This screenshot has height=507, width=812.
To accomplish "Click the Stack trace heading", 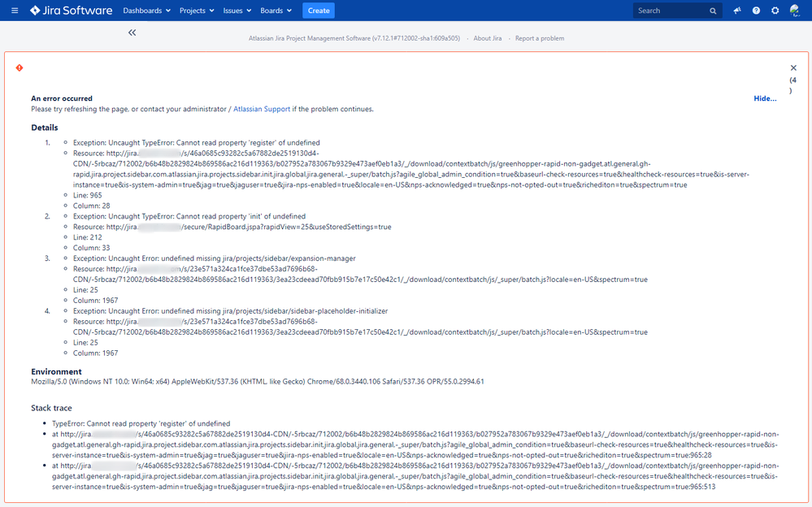I will click(51, 408).
